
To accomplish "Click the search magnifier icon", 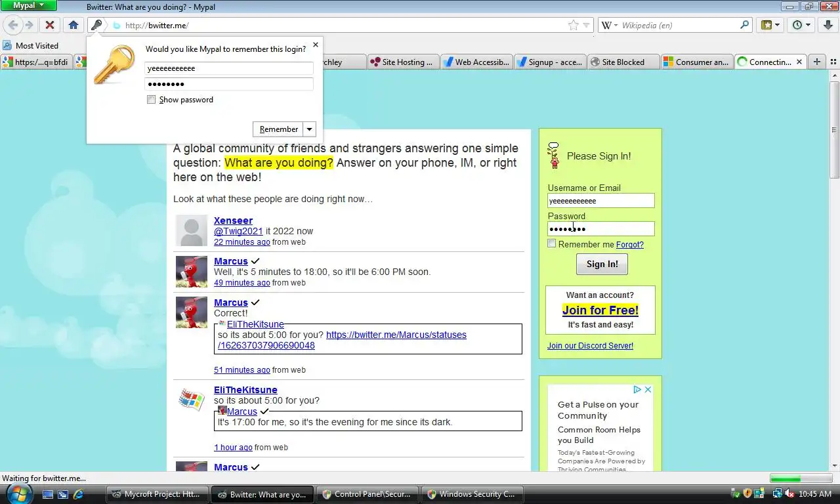I will click(x=745, y=25).
